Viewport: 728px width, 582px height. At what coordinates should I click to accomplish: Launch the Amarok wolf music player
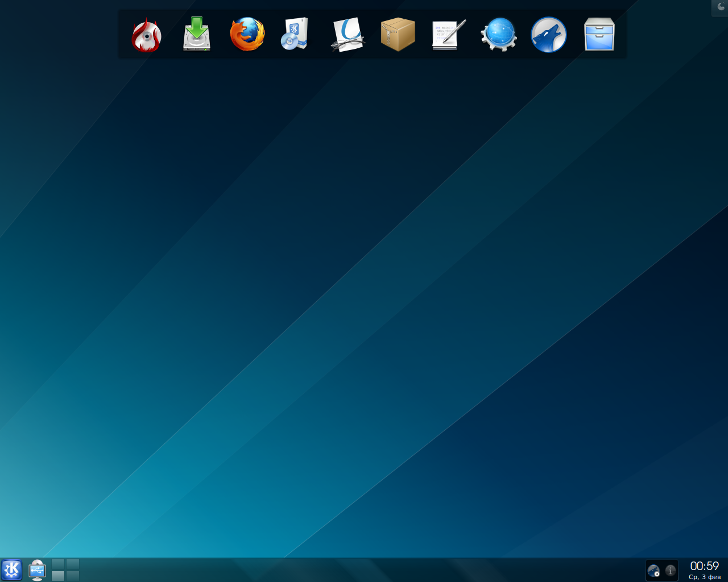pyautogui.click(x=549, y=35)
